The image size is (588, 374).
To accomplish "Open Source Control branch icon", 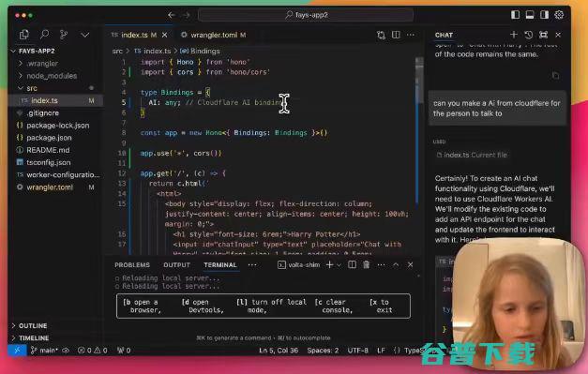I will coord(64,35).
